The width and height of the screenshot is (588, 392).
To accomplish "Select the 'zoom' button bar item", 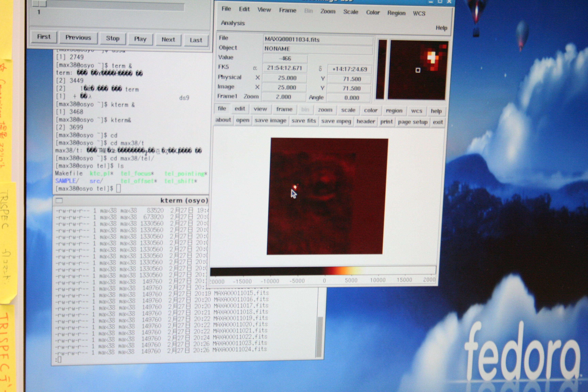I will click(325, 110).
